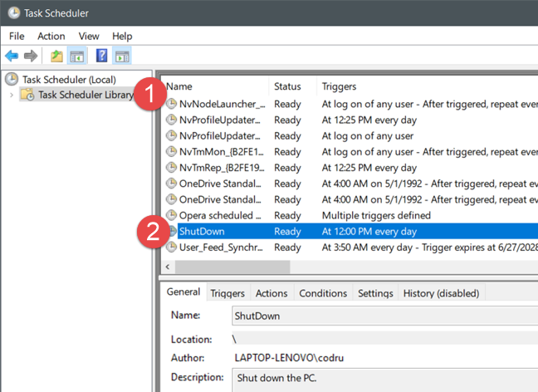
Task: Click the 'At log on of any user' trigger without repeat
Action: [x=368, y=136]
